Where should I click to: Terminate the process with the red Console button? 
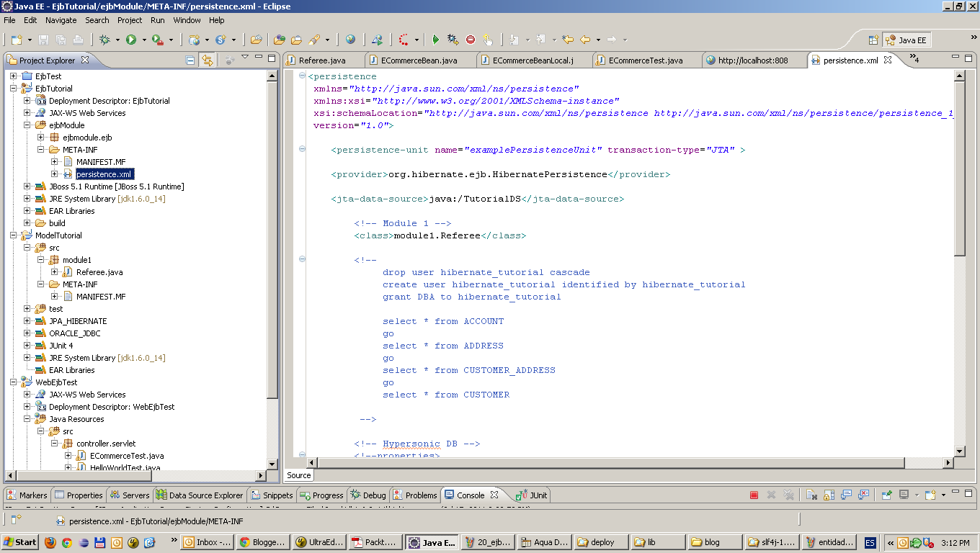click(x=753, y=495)
